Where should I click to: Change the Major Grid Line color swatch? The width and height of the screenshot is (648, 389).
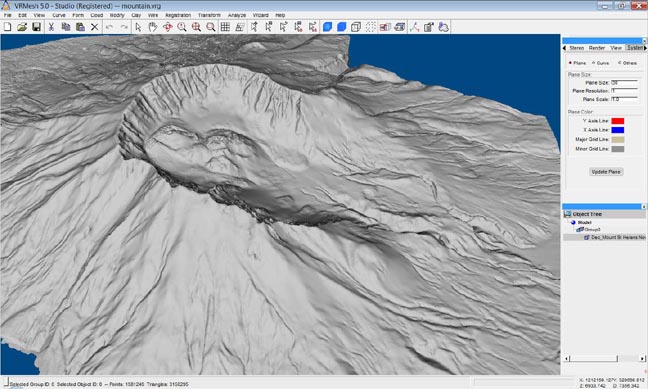[x=617, y=139]
